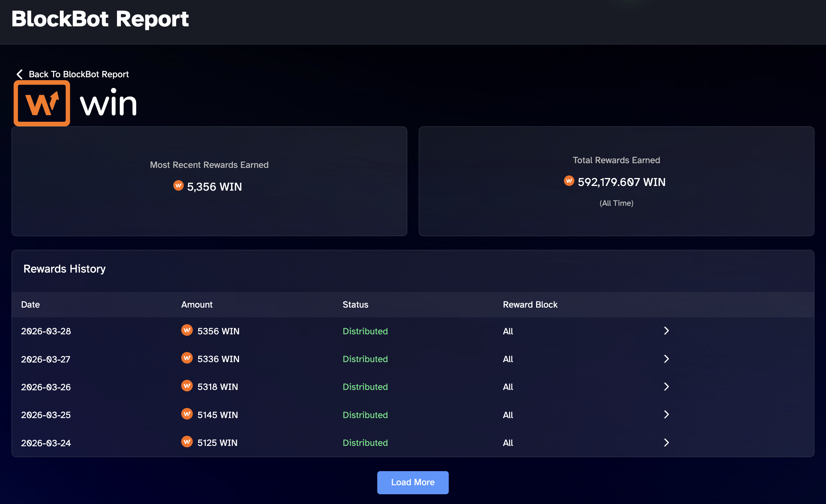
Task: Click Distributed status for 2026-03-26
Action: click(365, 387)
